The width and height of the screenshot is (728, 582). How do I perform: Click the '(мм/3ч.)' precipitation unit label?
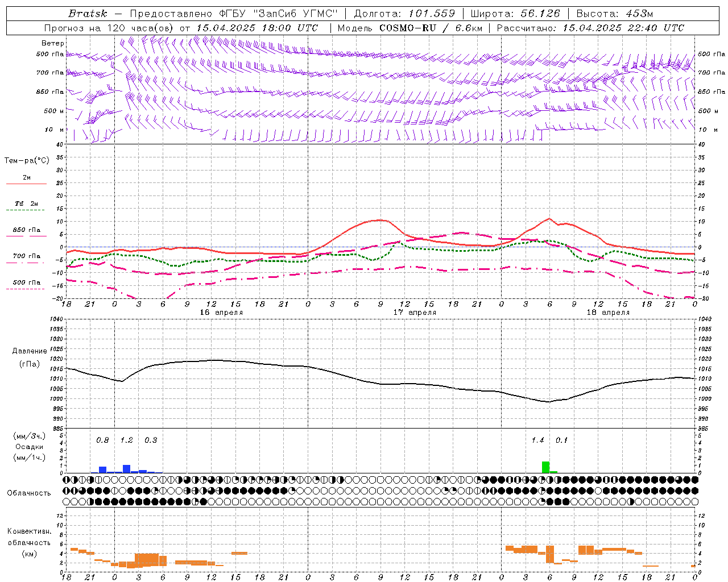(x=30, y=436)
